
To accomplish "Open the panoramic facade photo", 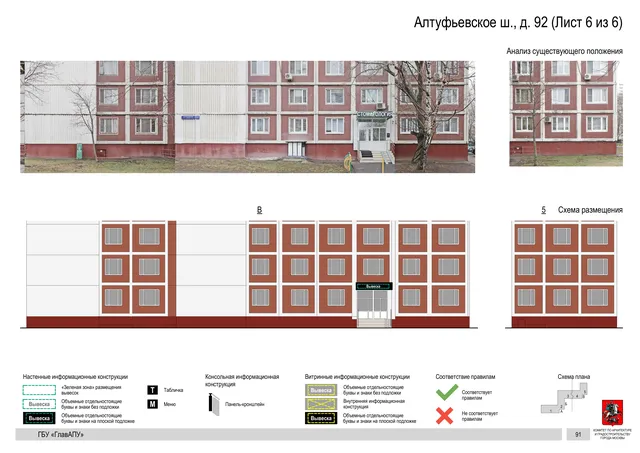I will (247, 117).
